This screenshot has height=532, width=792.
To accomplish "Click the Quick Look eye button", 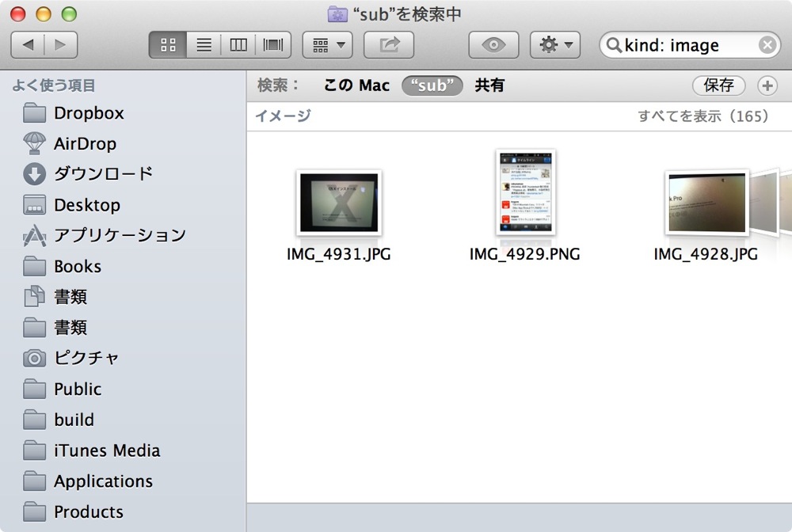I will [x=493, y=45].
